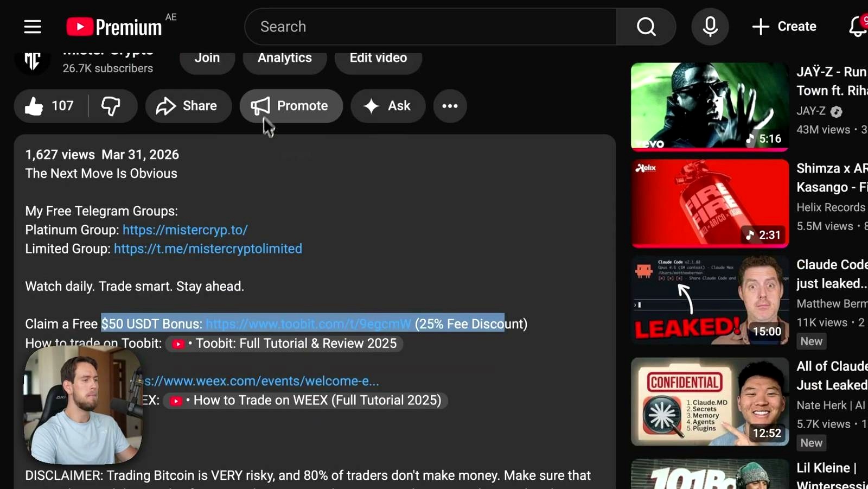Click the 15:00 duration badge
The image size is (868, 489).
[x=767, y=332]
